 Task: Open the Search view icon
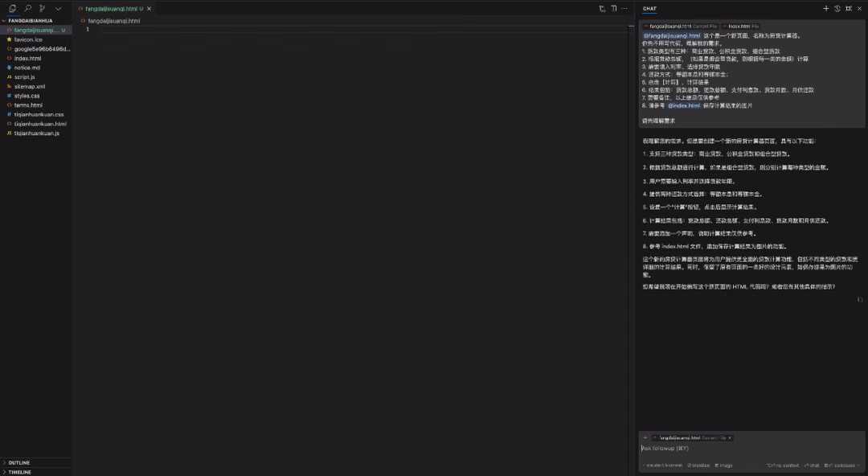click(27, 8)
